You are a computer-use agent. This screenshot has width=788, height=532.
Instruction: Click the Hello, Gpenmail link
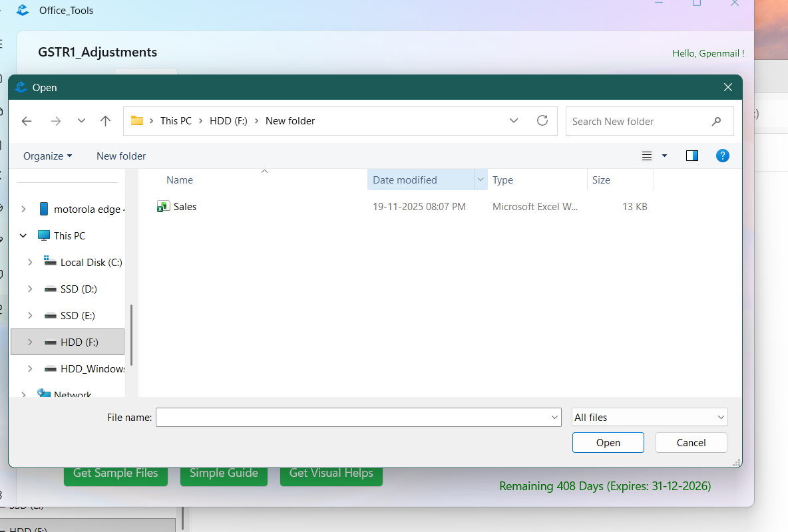(x=707, y=53)
